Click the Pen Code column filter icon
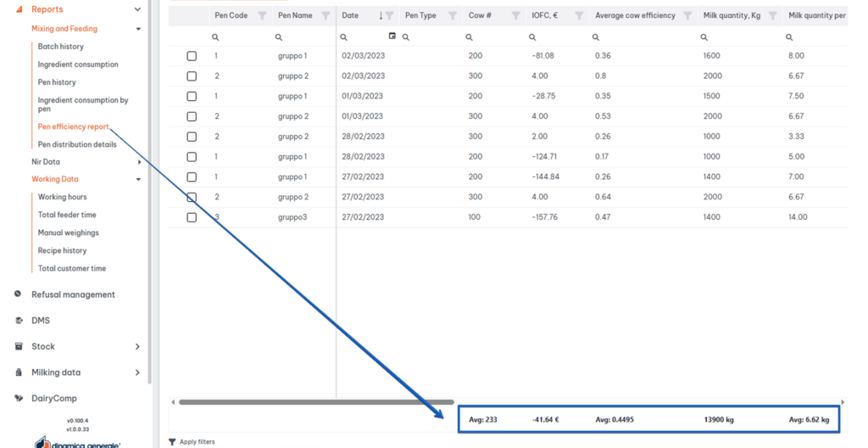The image size is (868, 448). (262, 15)
